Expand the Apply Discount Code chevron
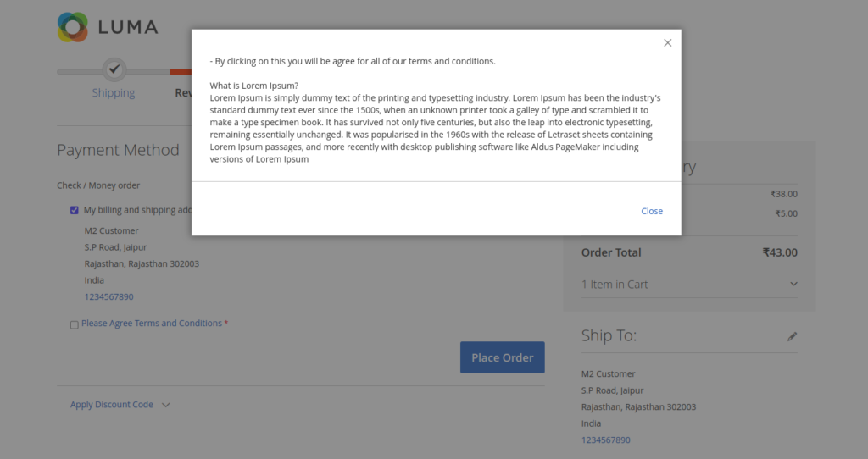This screenshot has width=868, height=459. (x=166, y=405)
